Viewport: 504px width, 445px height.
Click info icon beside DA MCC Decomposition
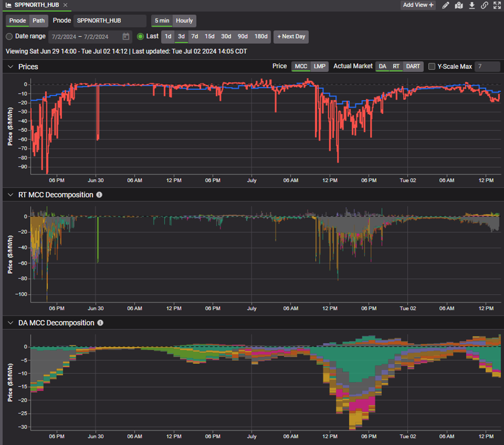coord(100,323)
